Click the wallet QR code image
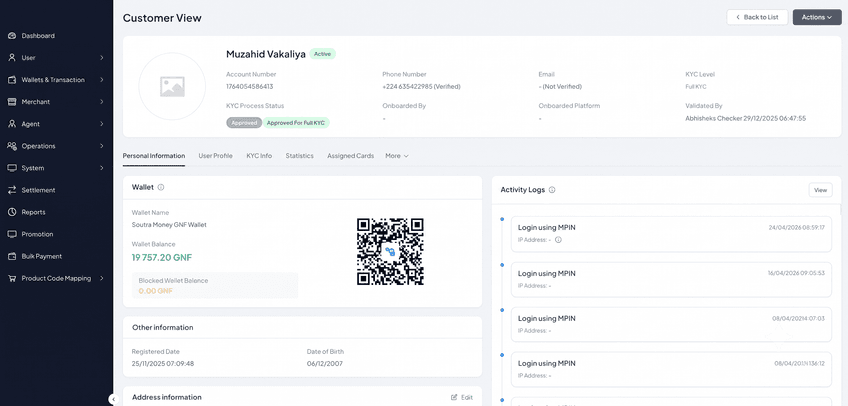848x406 pixels. click(x=390, y=251)
